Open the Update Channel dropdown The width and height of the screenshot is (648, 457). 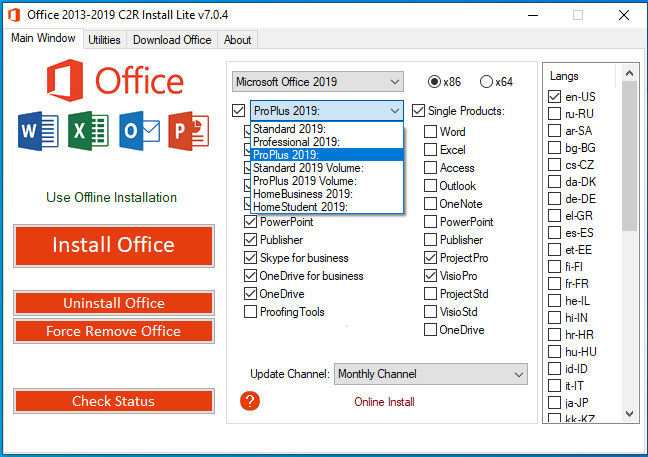tap(431, 374)
